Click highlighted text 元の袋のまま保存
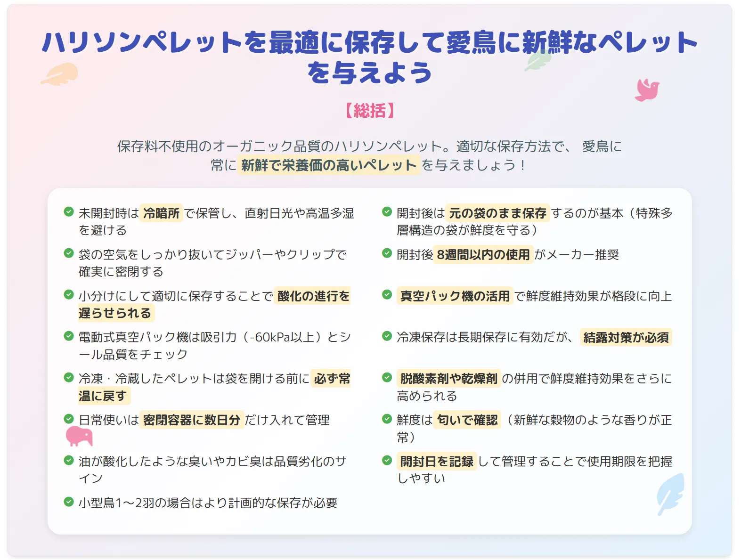 [497, 213]
